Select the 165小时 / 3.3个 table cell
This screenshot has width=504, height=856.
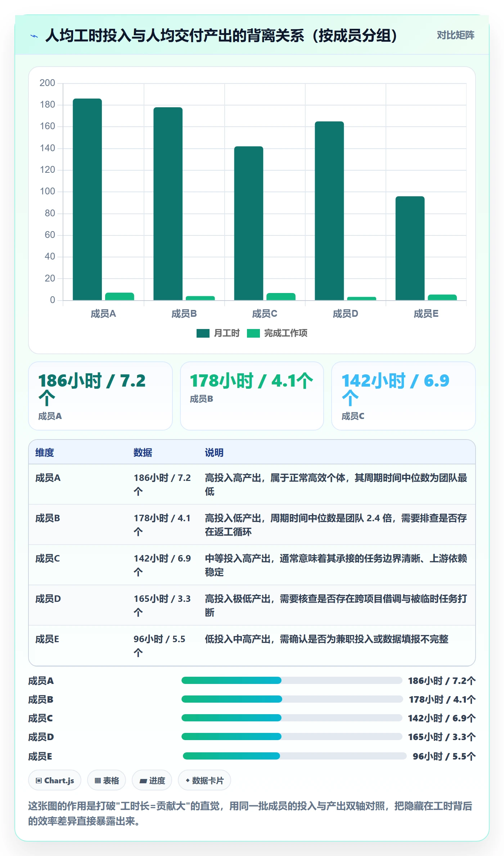(x=162, y=605)
